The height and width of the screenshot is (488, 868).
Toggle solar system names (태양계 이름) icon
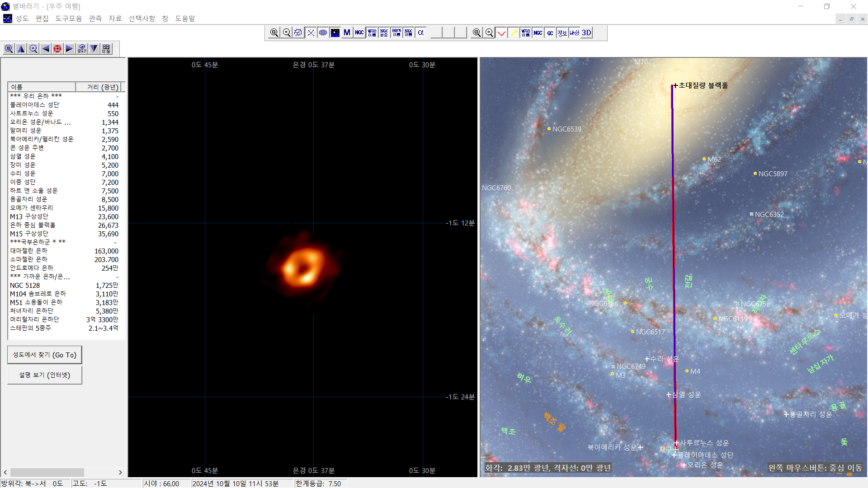coord(396,33)
